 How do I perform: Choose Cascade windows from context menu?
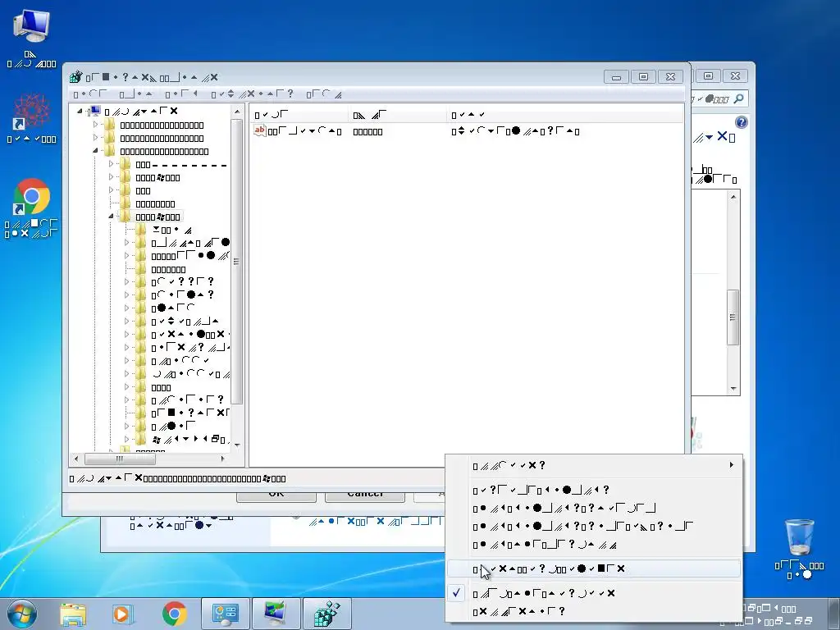tap(594, 490)
